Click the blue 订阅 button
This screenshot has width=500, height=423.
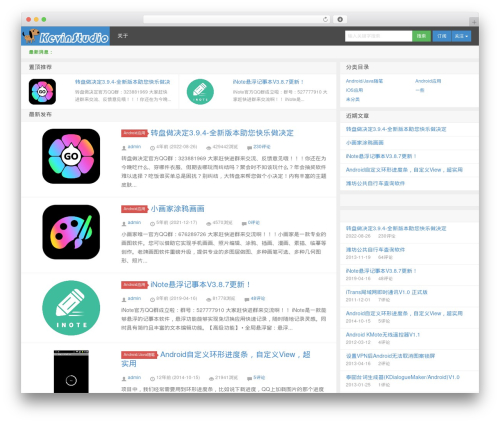[442, 36]
